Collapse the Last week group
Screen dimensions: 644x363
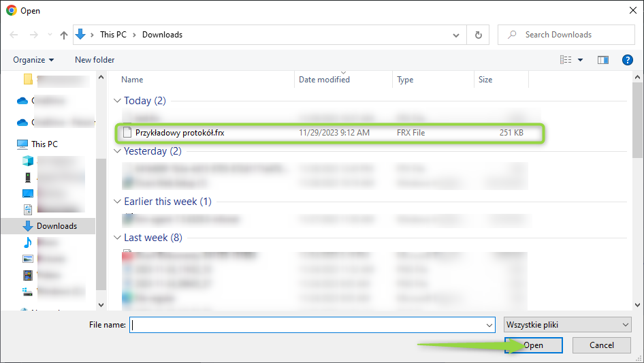tap(117, 238)
